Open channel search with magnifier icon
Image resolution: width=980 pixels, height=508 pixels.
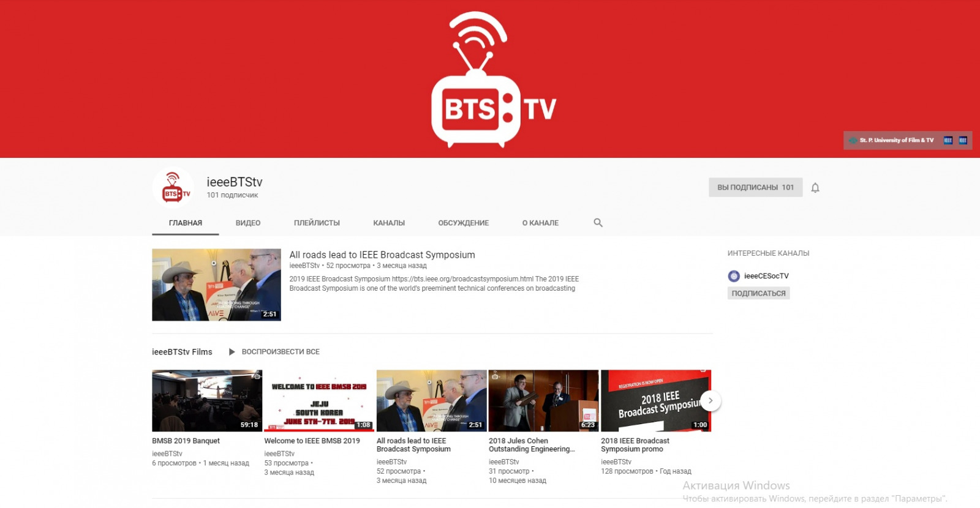tap(598, 223)
